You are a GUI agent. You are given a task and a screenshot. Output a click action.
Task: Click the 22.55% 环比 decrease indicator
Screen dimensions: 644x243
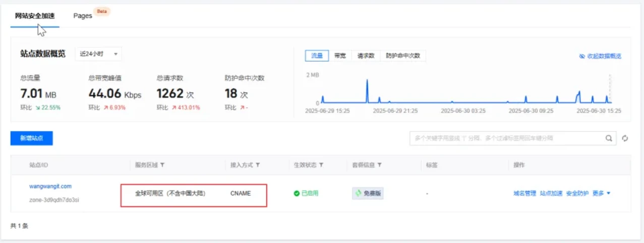[x=47, y=108]
